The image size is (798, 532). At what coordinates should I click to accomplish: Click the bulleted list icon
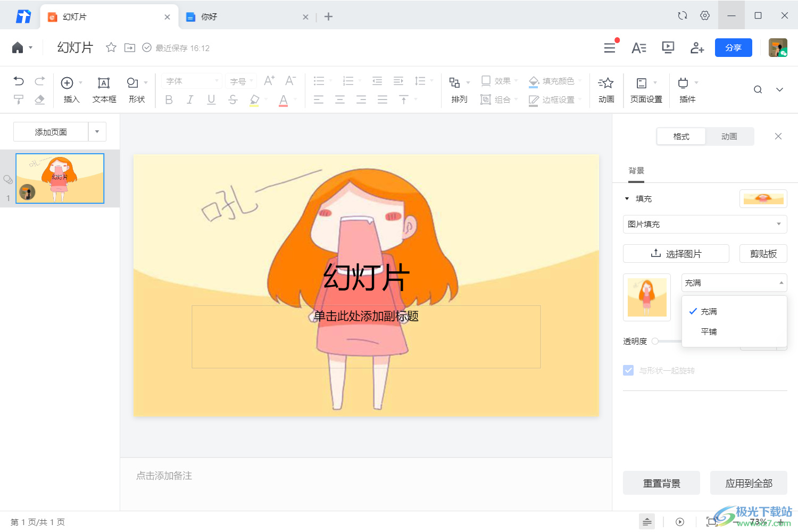319,81
